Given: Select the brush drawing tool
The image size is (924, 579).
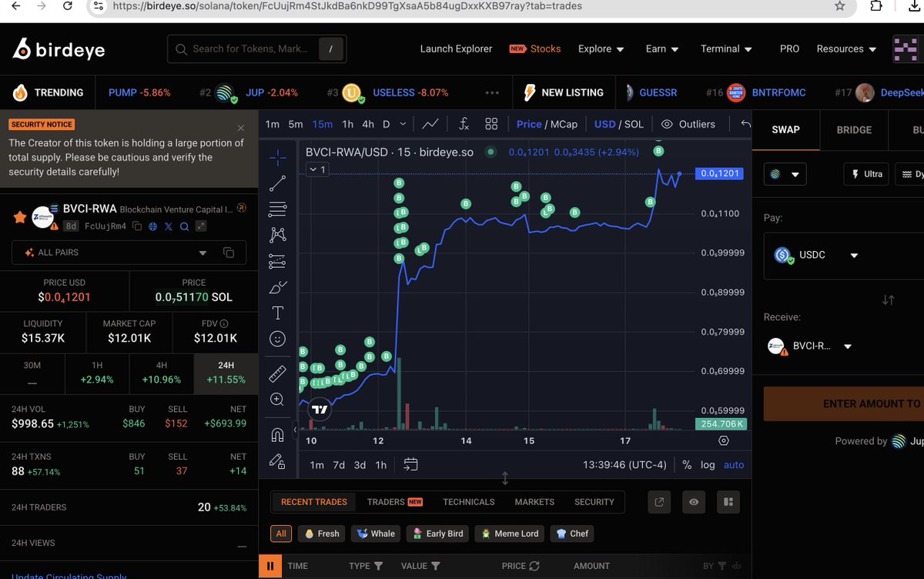Looking at the screenshot, I should point(278,287).
